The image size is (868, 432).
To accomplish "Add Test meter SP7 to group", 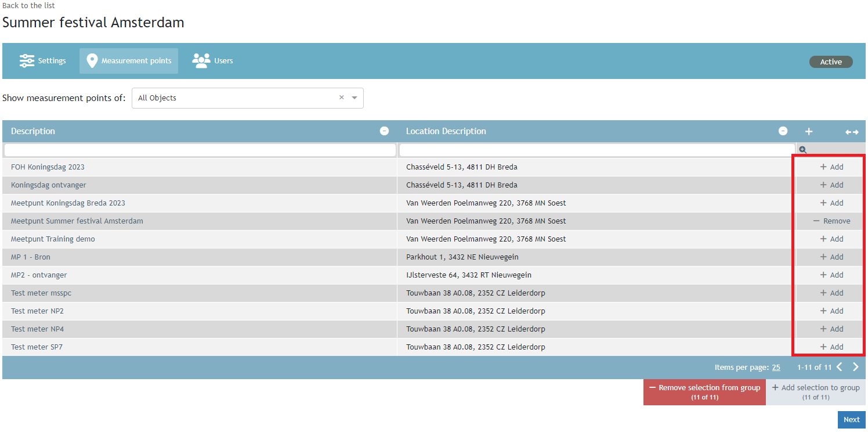I will click(831, 347).
